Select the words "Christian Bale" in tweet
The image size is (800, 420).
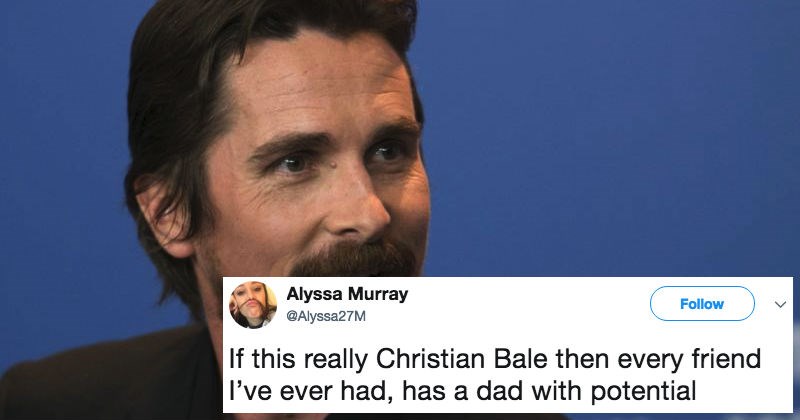[x=463, y=359]
